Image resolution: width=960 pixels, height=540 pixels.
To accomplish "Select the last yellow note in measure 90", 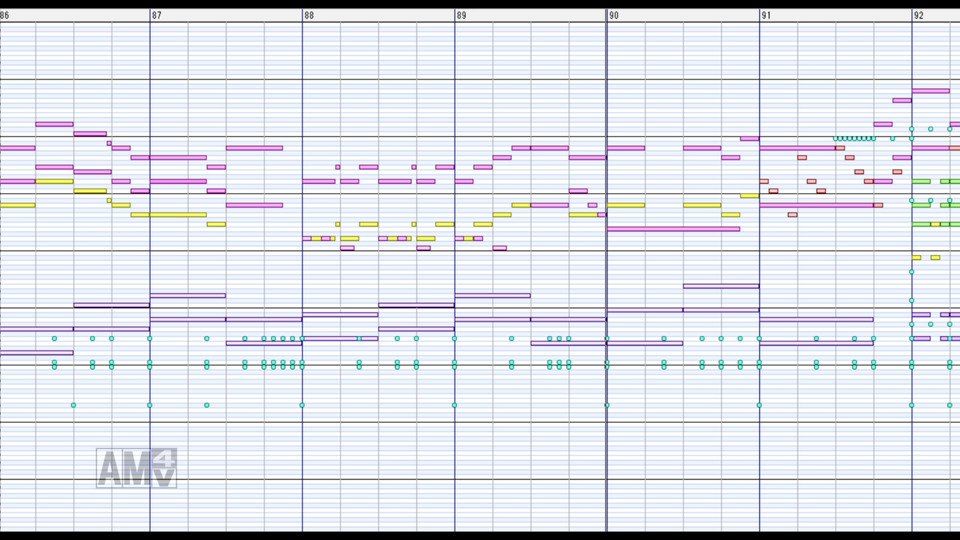I will click(x=749, y=195).
